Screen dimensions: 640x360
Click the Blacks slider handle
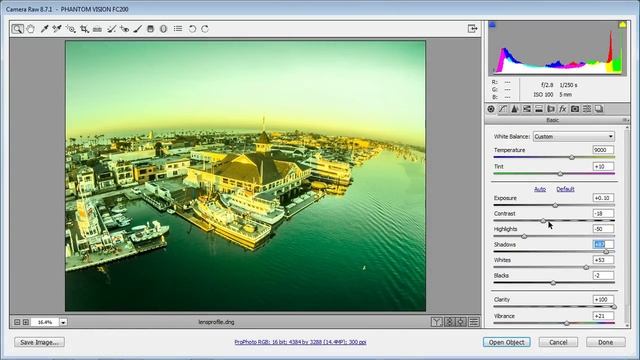[553, 283]
